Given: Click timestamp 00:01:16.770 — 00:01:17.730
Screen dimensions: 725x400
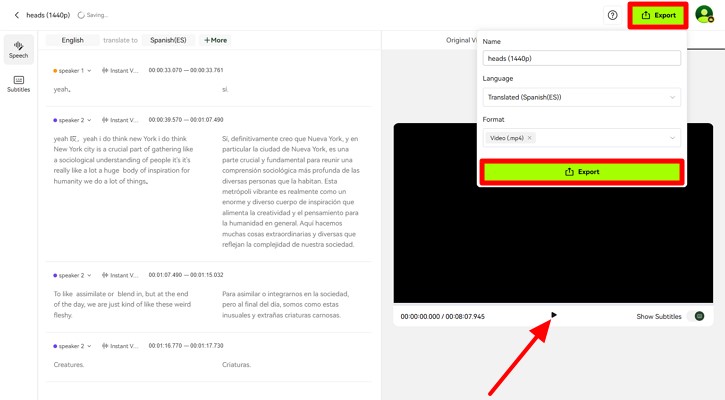Looking at the screenshot, I should coord(186,345).
